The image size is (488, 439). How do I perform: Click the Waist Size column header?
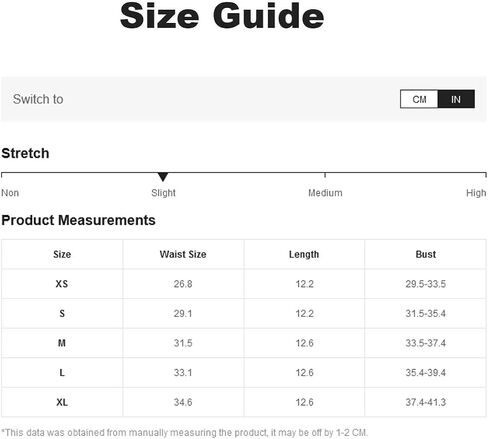(183, 254)
